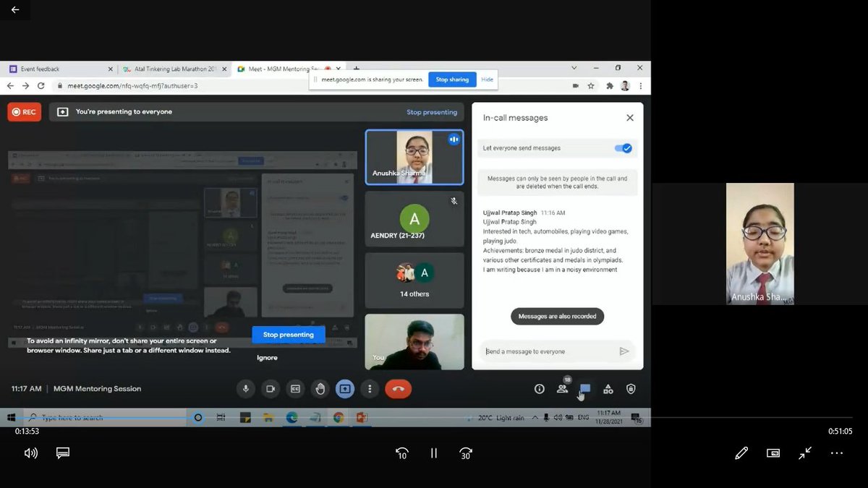Viewport: 868px width, 488px height.
Task: Close the Event feedback tab
Action: pyautogui.click(x=111, y=69)
